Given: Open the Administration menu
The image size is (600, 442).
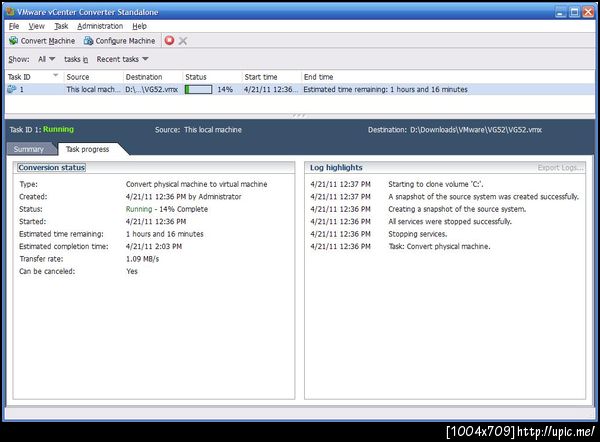Looking at the screenshot, I should 100,26.
